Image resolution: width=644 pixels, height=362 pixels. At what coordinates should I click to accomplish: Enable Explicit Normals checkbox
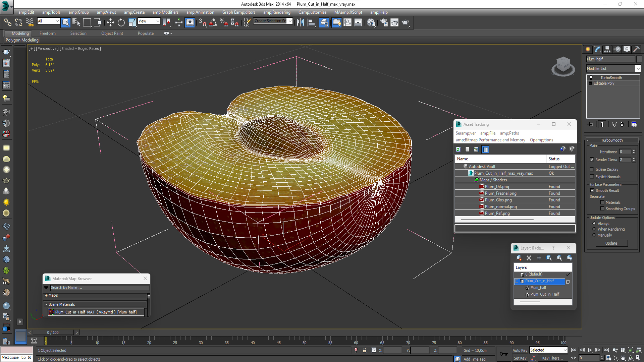point(592,177)
